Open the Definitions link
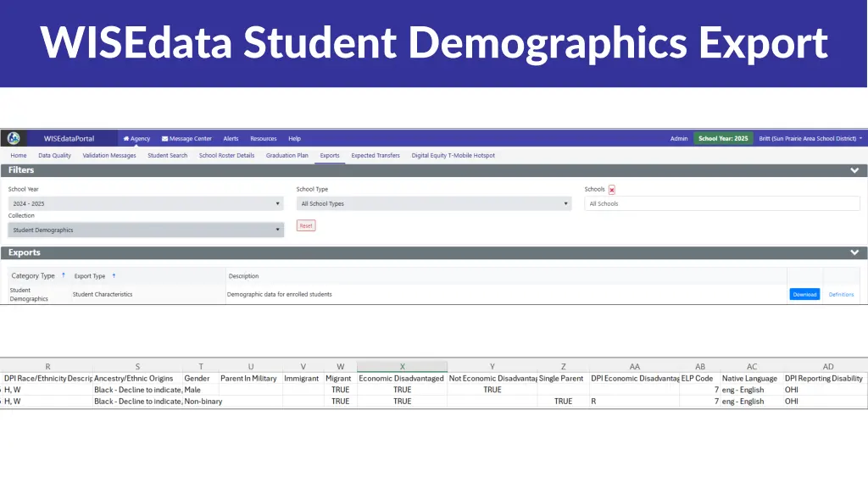 (x=841, y=294)
